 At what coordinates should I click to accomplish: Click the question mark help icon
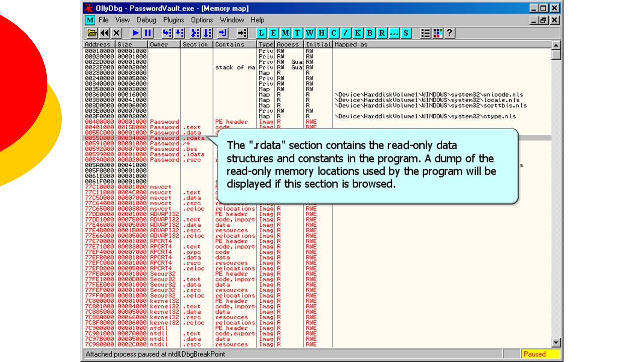[x=450, y=33]
